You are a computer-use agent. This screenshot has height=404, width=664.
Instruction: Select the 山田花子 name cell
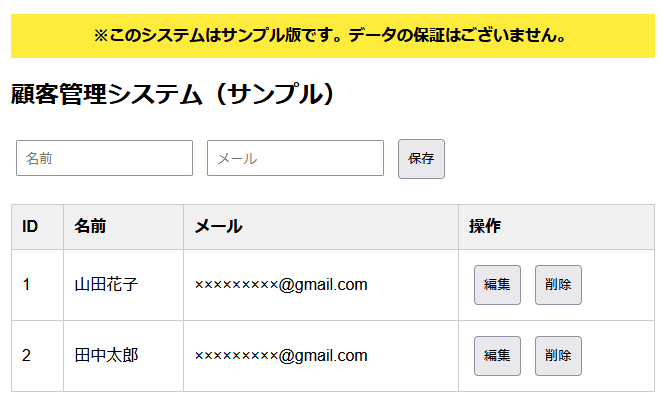tap(106, 285)
